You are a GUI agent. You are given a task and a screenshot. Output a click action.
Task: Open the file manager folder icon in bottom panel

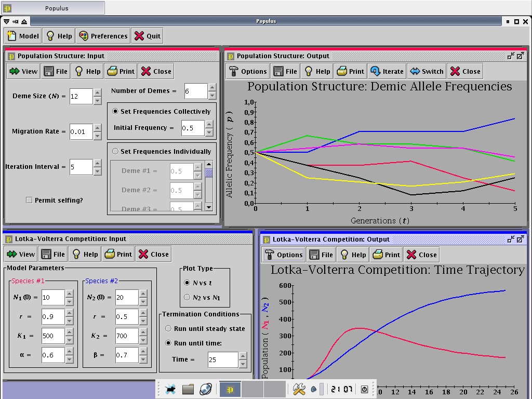(188, 389)
